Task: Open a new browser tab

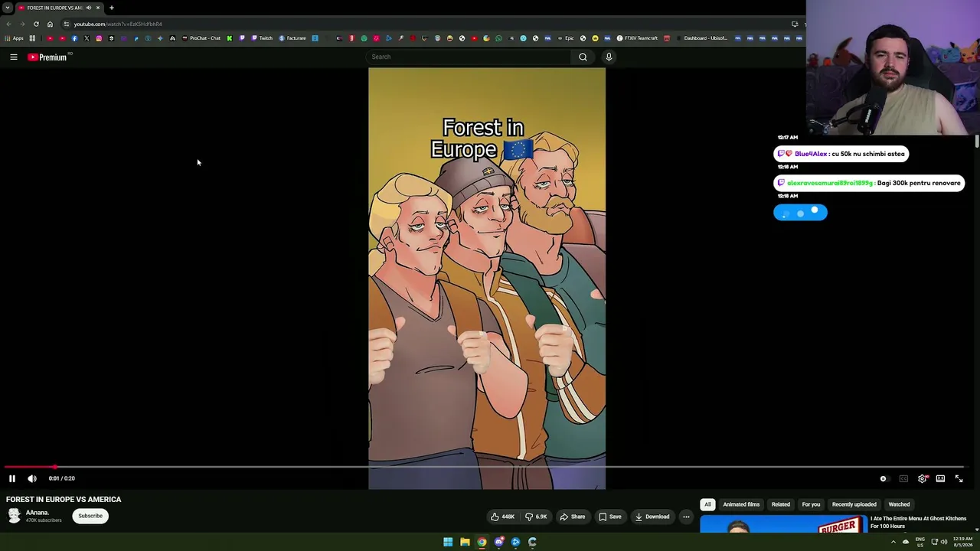Action: (x=111, y=8)
